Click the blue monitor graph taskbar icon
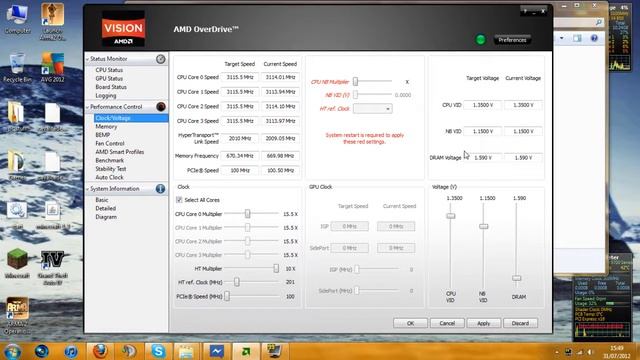Screen dimensions: 640x360 pyautogui.click(x=216, y=351)
